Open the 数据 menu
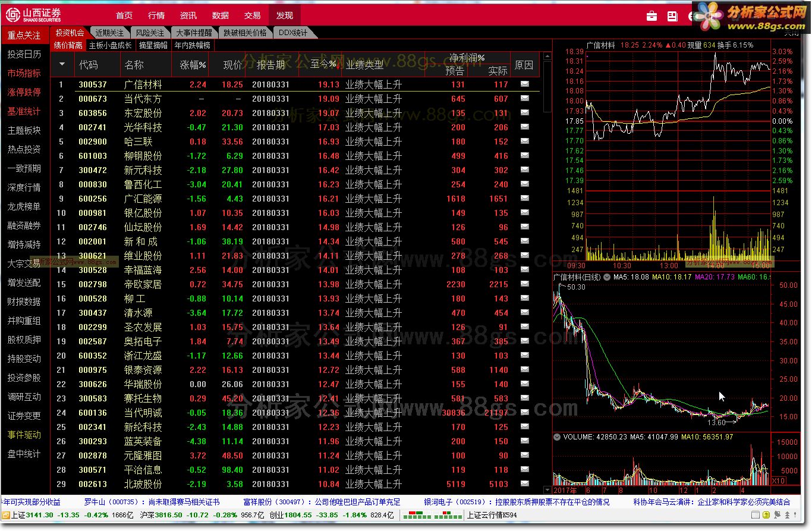The image size is (812, 531). [221, 15]
